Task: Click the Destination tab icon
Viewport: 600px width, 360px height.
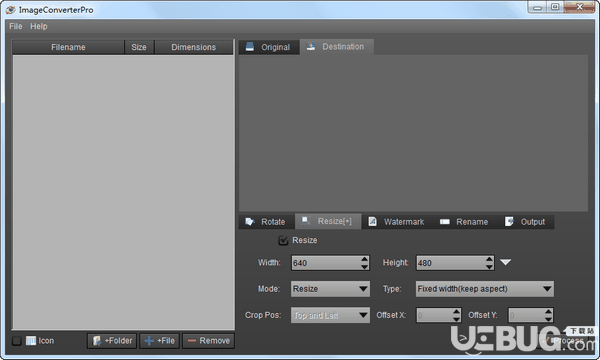Action: click(x=311, y=46)
